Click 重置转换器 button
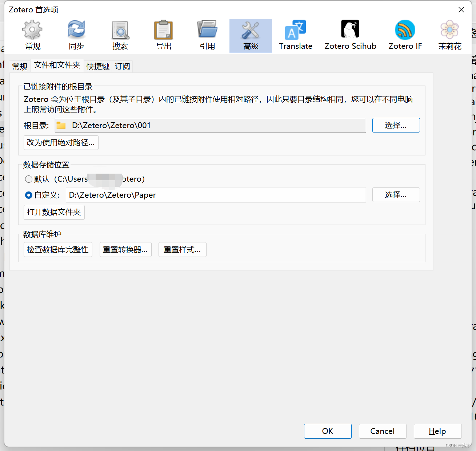Viewport: 476px width, 451px height. coord(125,250)
